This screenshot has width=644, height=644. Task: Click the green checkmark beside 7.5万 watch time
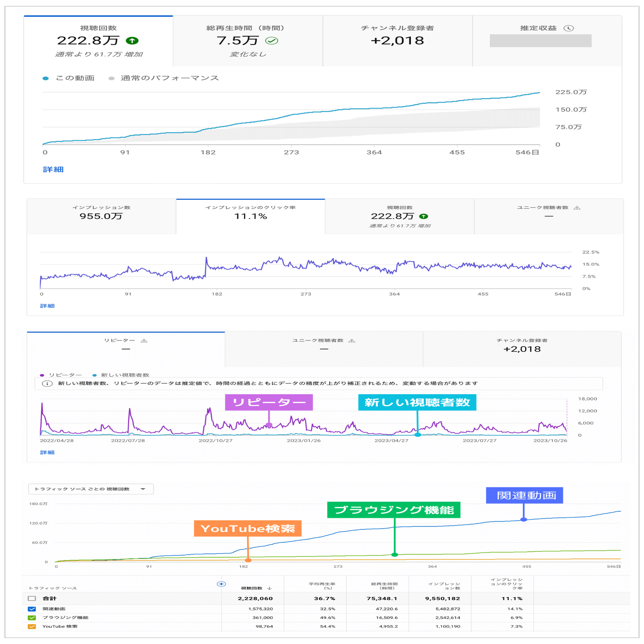pyautogui.click(x=272, y=41)
